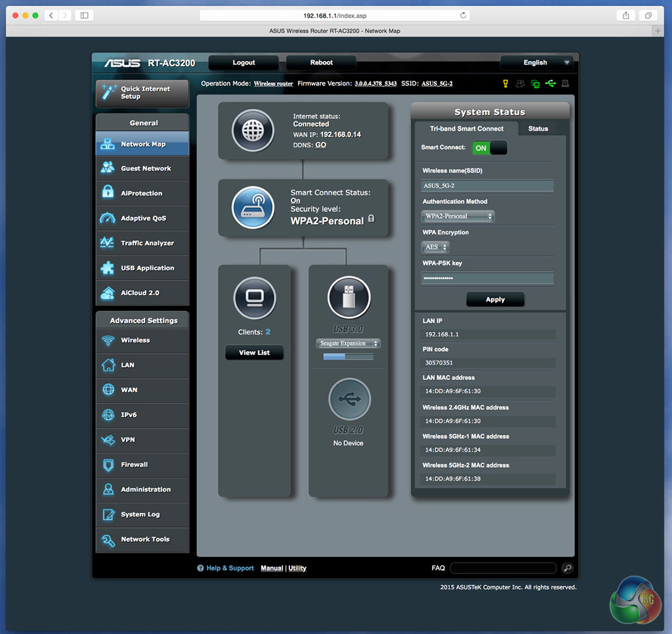Click the Logout button

(x=243, y=62)
